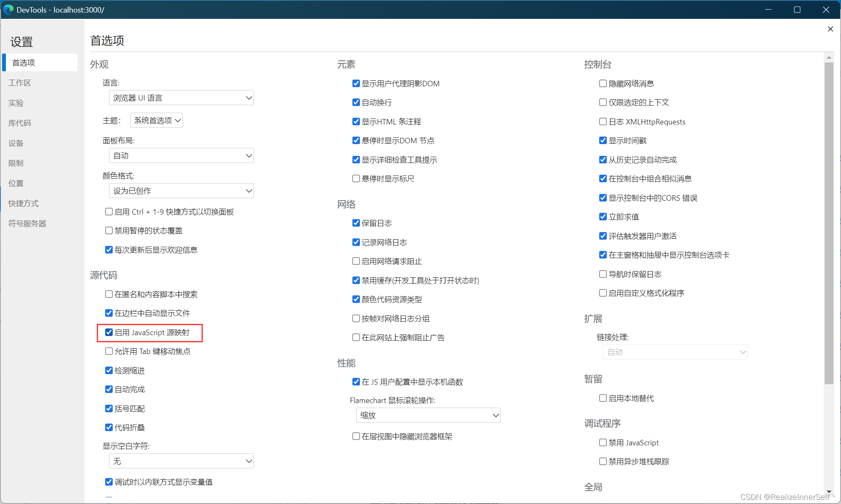Screen dimensions: 841x504
Task: Check 禁用 JavaScript under 调试程序
Action: coord(603,442)
